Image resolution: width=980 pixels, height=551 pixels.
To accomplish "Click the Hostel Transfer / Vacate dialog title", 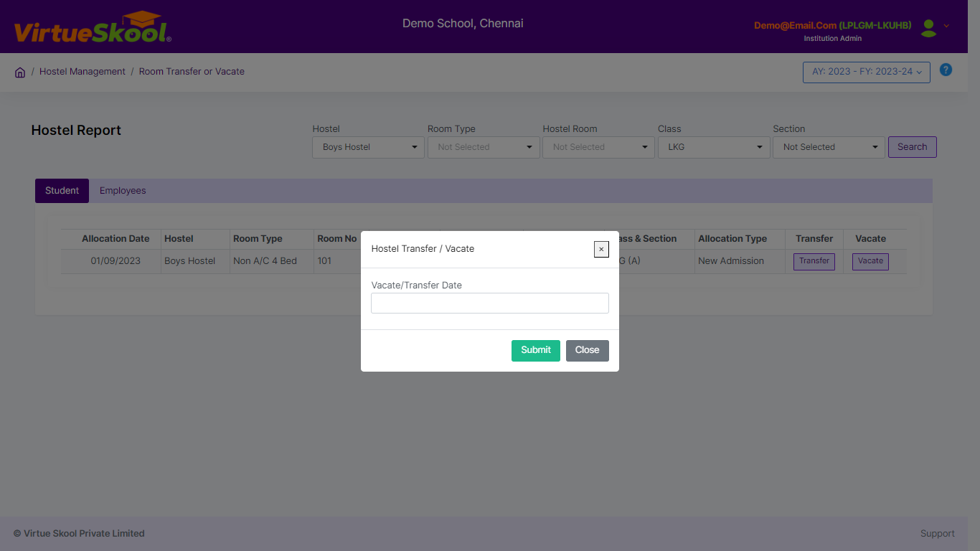I will point(423,249).
